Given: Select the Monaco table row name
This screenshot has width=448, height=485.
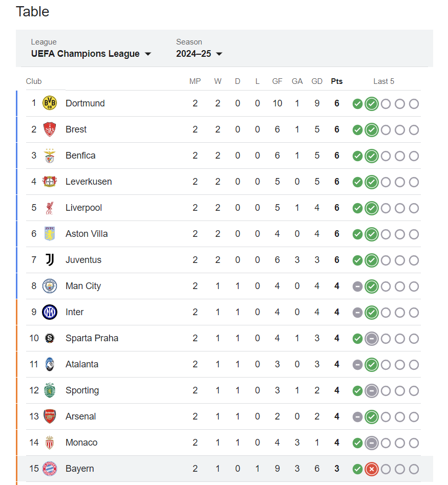Looking at the screenshot, I should tap(81, 443).
